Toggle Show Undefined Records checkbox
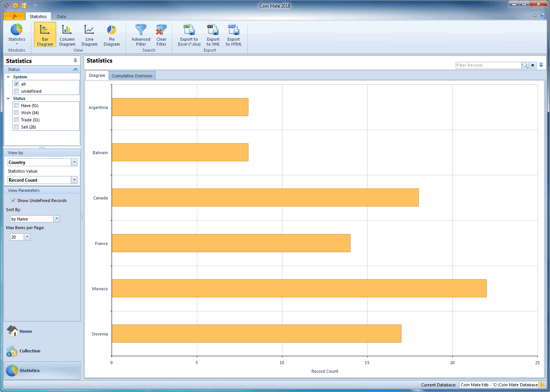 pos(14,201)
